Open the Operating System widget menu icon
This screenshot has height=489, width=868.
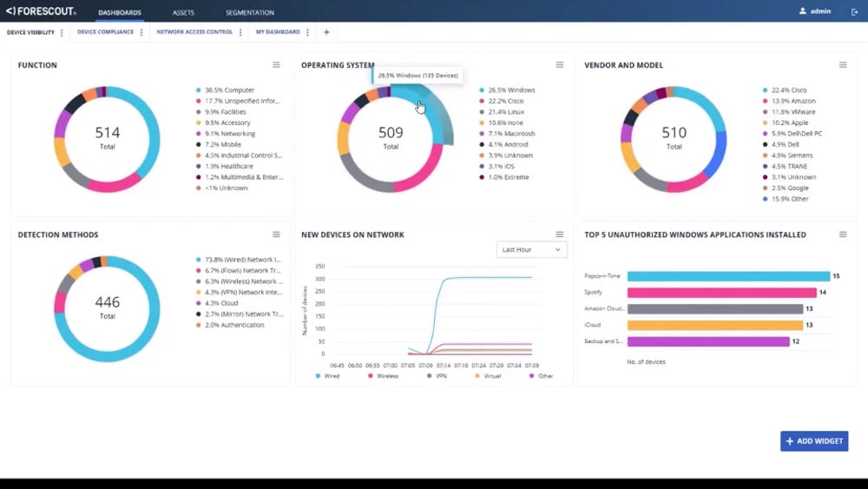pos(560,65)
